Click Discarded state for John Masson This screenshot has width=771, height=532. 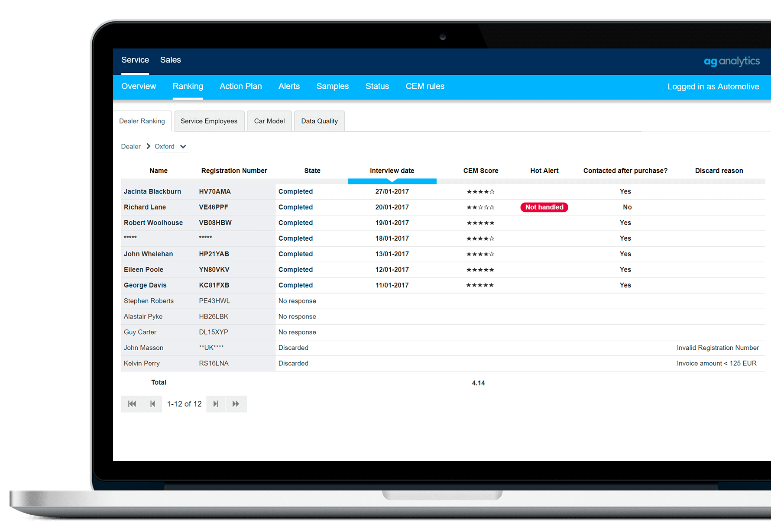293,348
